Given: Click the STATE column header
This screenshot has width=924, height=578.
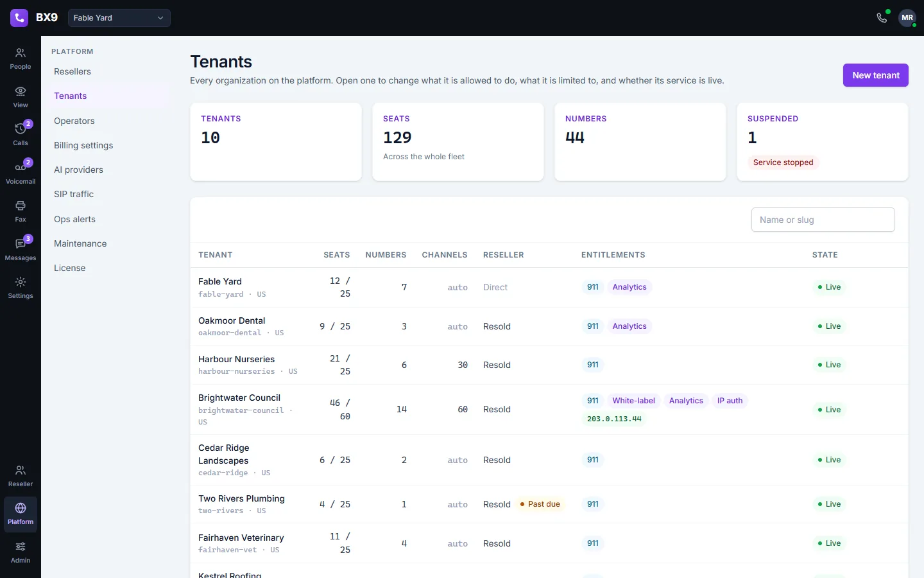Looking at the screenshot, I should pyautogui.click(x=825, y=255).
